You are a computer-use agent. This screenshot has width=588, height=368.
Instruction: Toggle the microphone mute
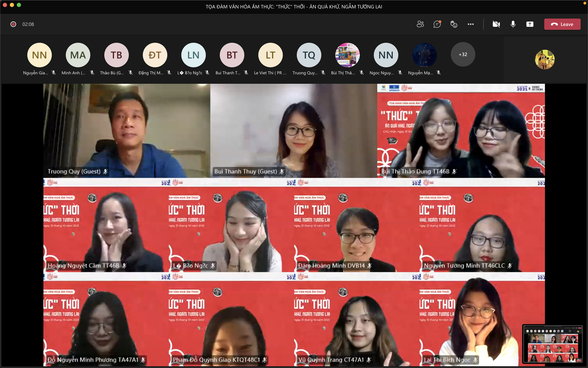click(x=513, y=24)
